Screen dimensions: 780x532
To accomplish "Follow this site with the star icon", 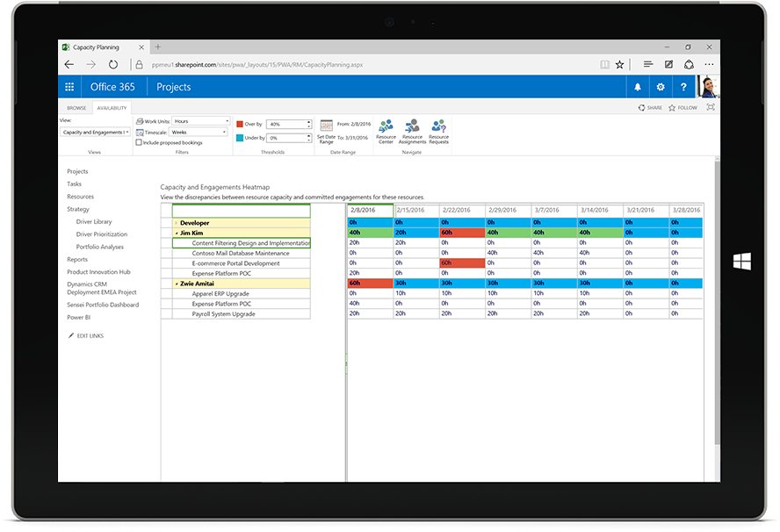I will tap(672, 107).
